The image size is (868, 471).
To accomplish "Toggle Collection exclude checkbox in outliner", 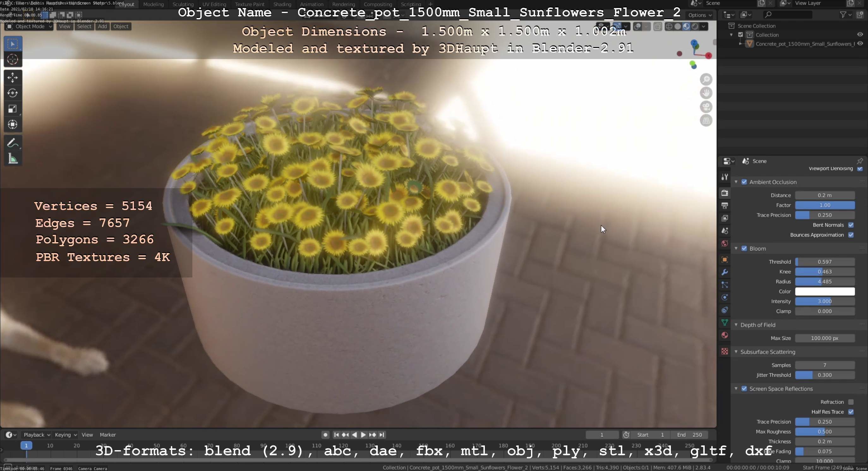I will pos(741,35).
